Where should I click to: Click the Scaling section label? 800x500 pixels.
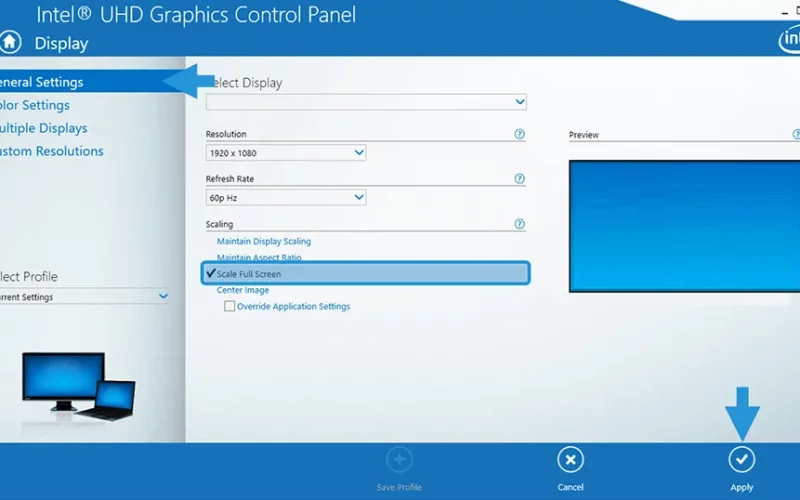[x=219, y=224]
